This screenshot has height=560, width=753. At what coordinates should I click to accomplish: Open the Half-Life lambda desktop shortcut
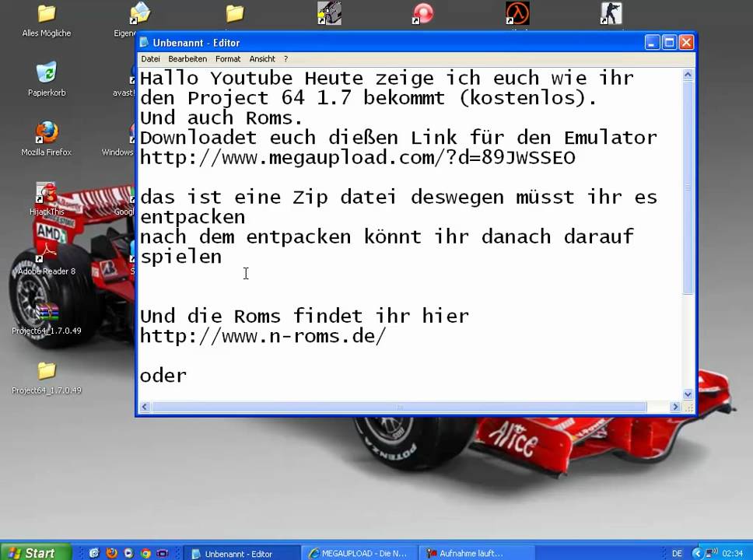(517, 13)
